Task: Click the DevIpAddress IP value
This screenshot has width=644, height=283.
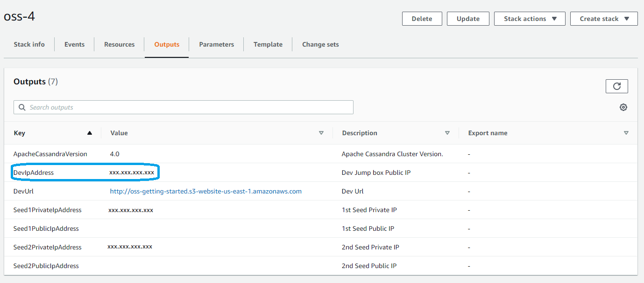Action: pos(132,173)
